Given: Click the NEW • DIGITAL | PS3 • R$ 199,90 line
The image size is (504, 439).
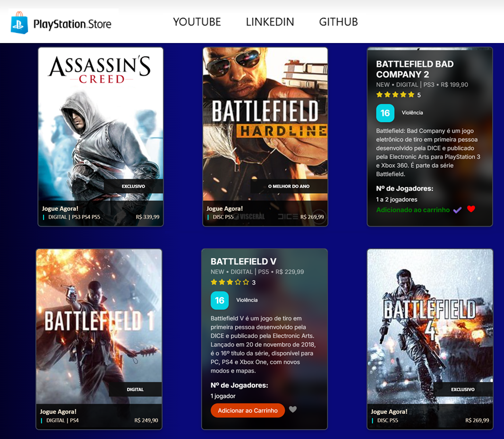Looking at the screenshot, I should point(422,85).
